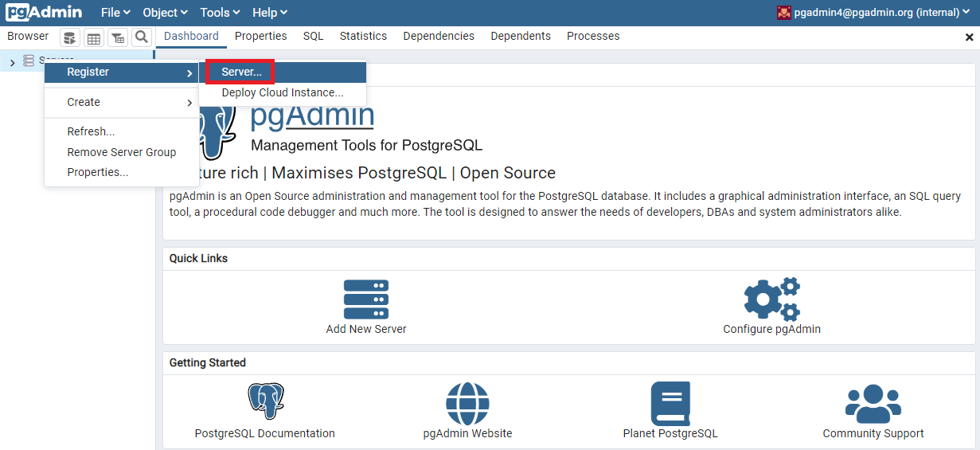This screenshot has height=450, width=980.
Task: Click the Search Objects magnifier icon
Action: (142, 37)
